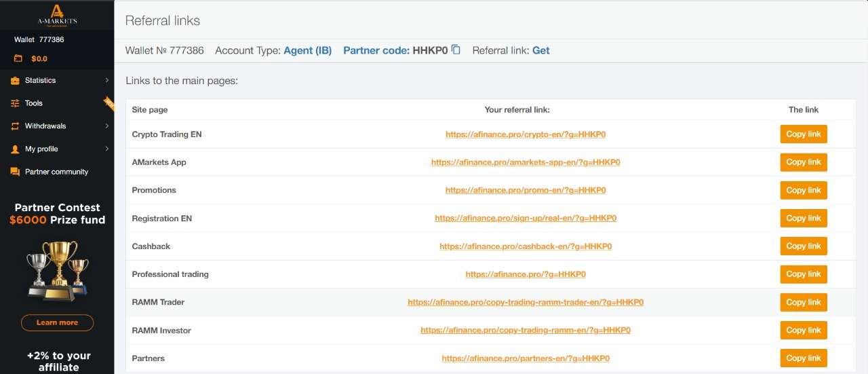868x374 pixels.
Task: Click the Partner Contest trophies image
Action: 58,271
